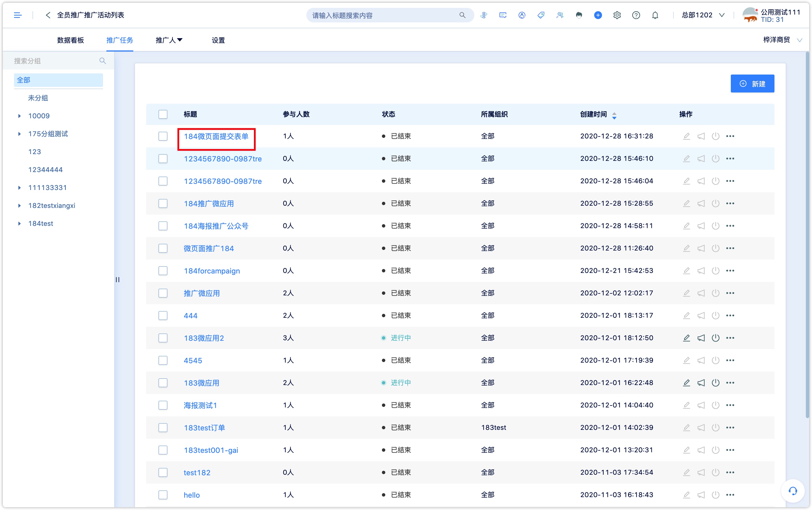Click power icon for 183微应用2
The height and width of the screenshot is (510, 812).
pos(715,338)
